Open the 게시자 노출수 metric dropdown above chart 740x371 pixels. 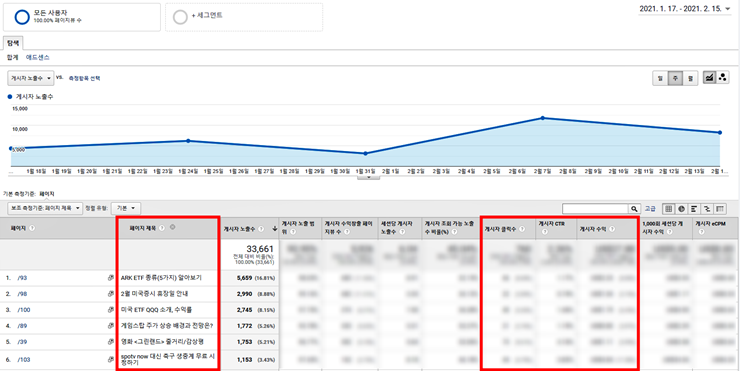(x=31, y=78)
